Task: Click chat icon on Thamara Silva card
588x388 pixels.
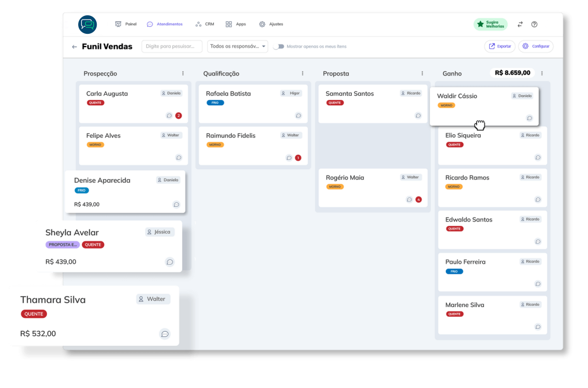Action: pos(165,334)
